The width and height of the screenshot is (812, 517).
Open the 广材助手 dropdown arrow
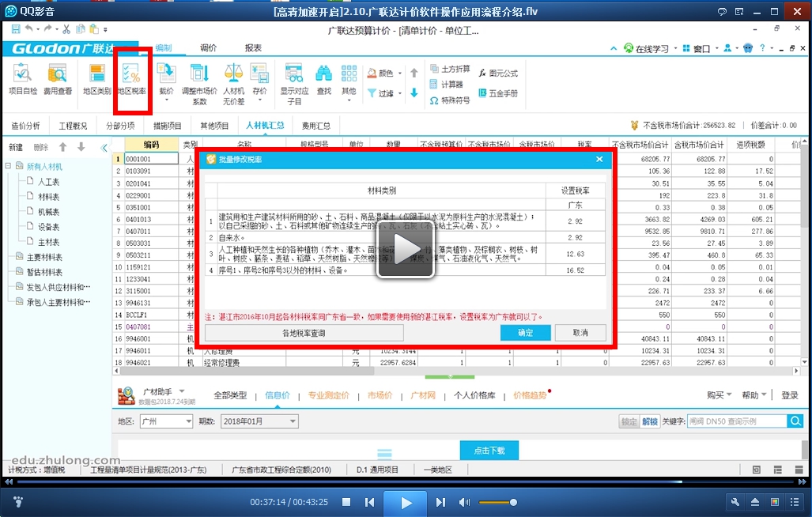[x=182, y=391]
